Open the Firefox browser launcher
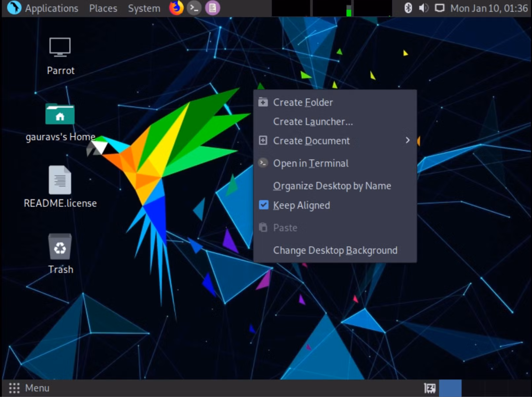 [x=176, y=8]
